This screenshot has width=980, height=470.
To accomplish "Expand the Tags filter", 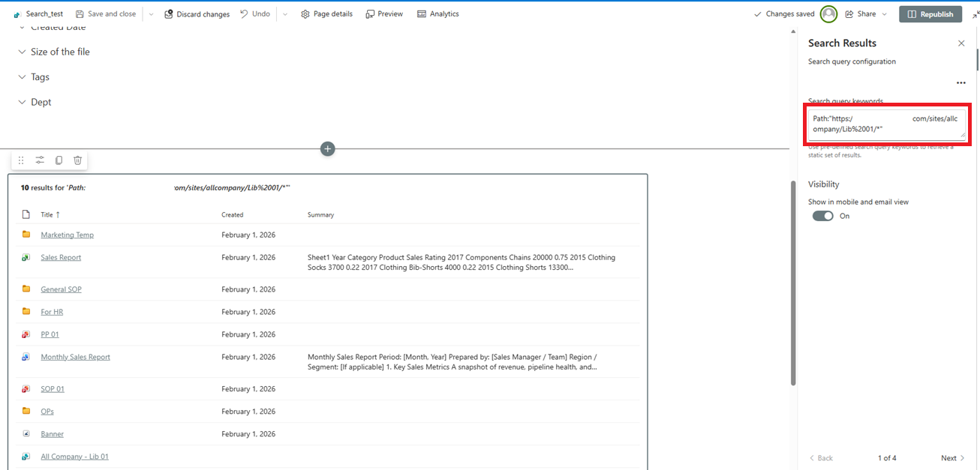I will pyautogui.click(x=34, y=77).
